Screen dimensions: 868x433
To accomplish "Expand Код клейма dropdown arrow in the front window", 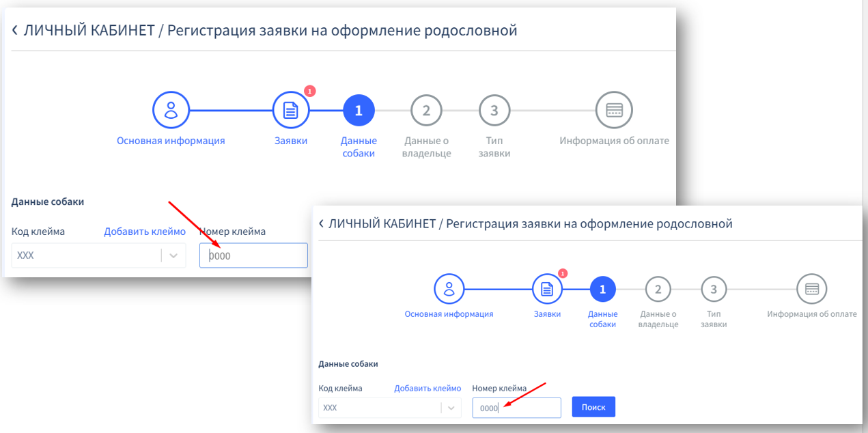I will [x=451, y=408].
